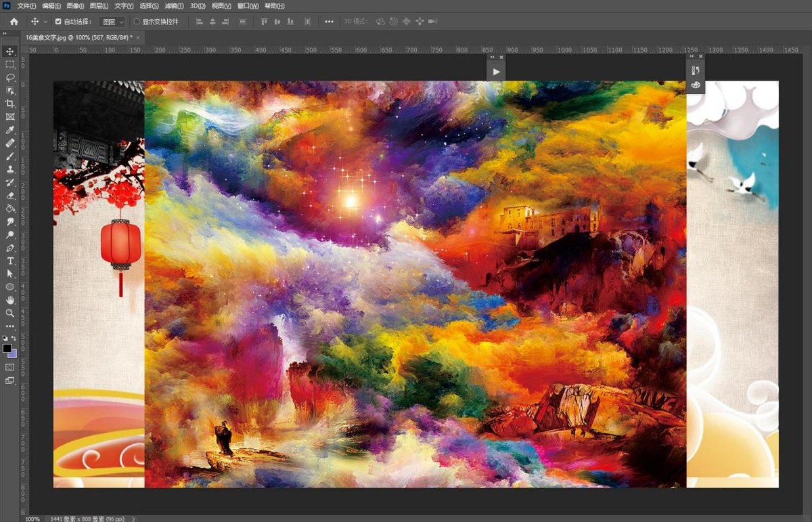The image size is (812, 522).
Task: Click the Actions panel play icon
Action: pyautogui.click(x=496, y=71)
